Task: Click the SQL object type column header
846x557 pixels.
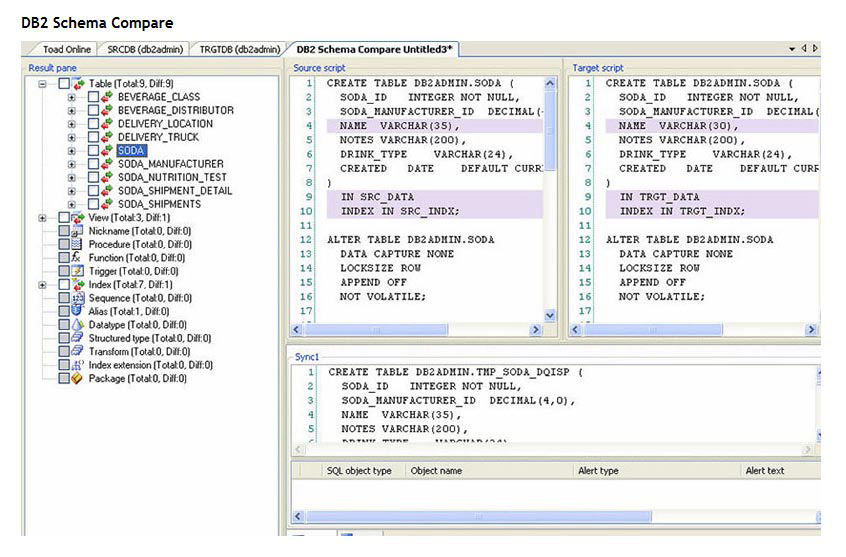Action: coord(359,471)
